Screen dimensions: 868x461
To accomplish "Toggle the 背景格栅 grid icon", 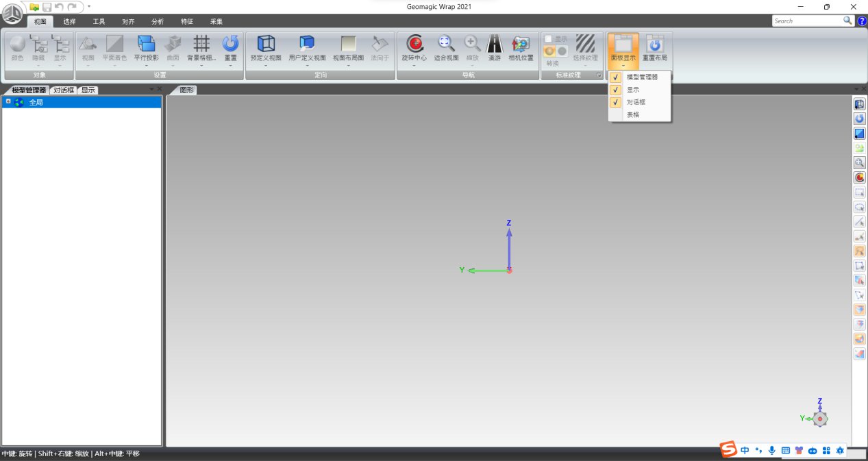I will tap(201, 45).
